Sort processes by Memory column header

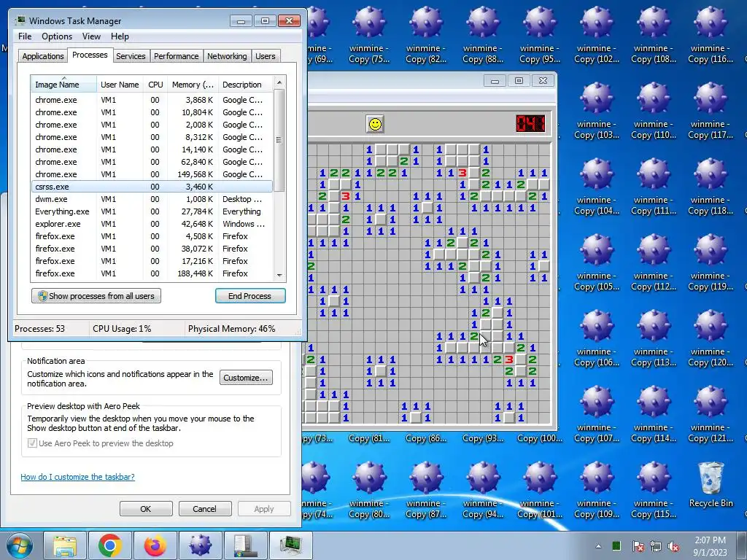pyautogui.click(x=193, y=85)
